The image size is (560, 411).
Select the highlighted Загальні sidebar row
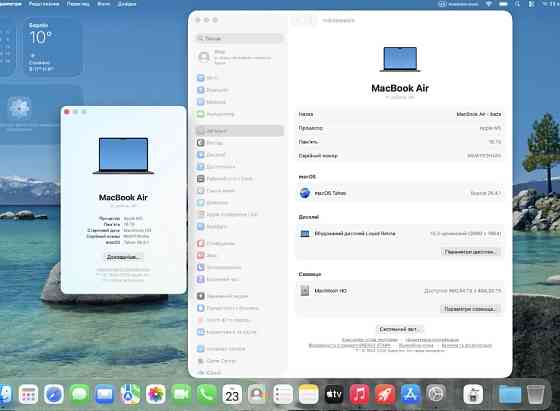click(x=240, y=131)
